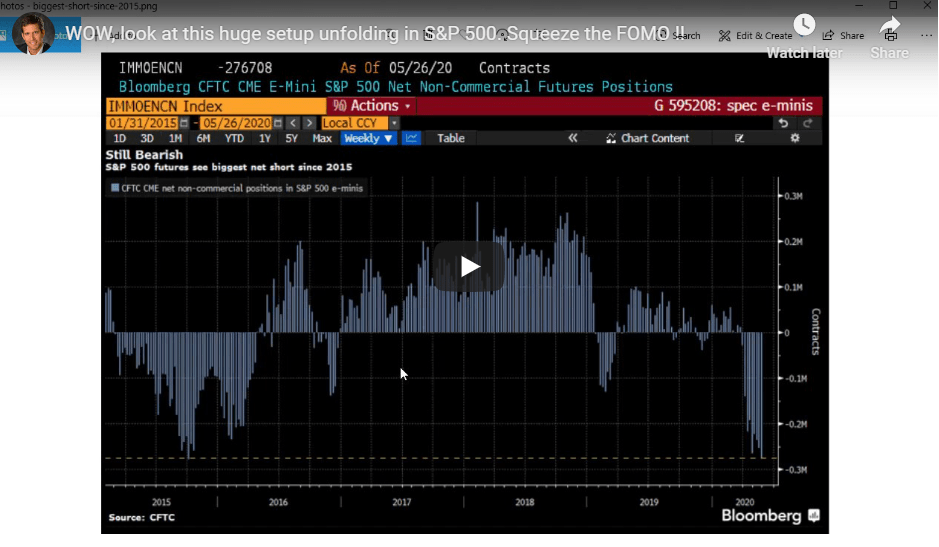Viewport: 939px width, 547px height.
Task: Click the redo arrow icon
Action: pos(807,123)
